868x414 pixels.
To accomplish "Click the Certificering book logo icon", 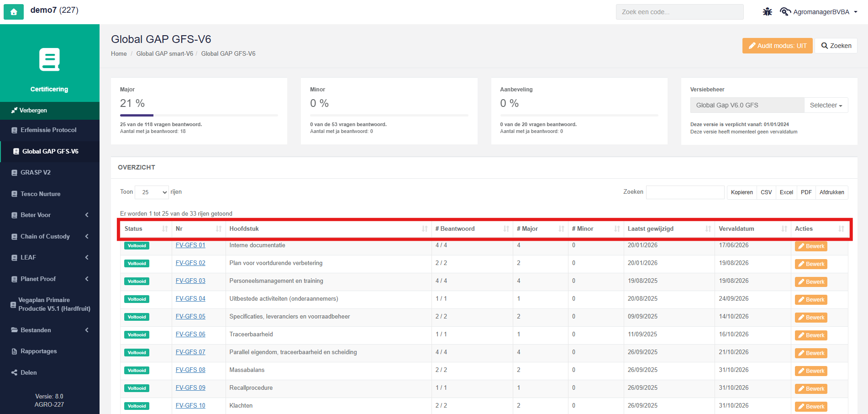I will (x=49, y=59).
